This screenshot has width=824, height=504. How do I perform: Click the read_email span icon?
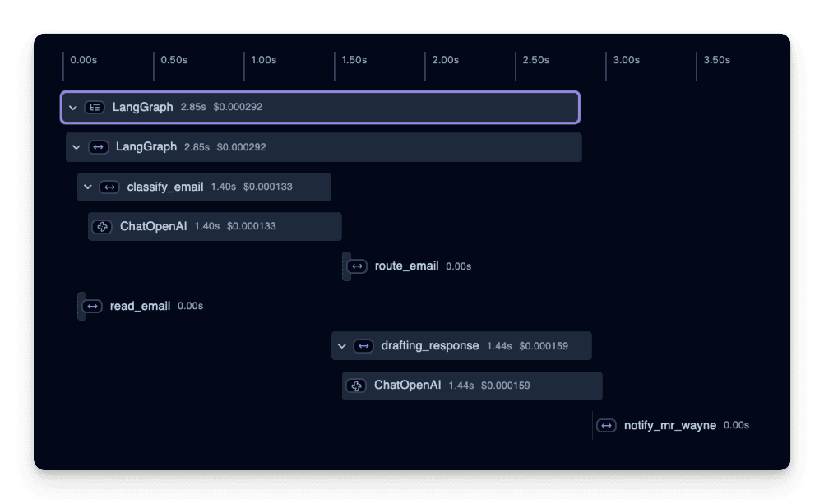[93, 306]
